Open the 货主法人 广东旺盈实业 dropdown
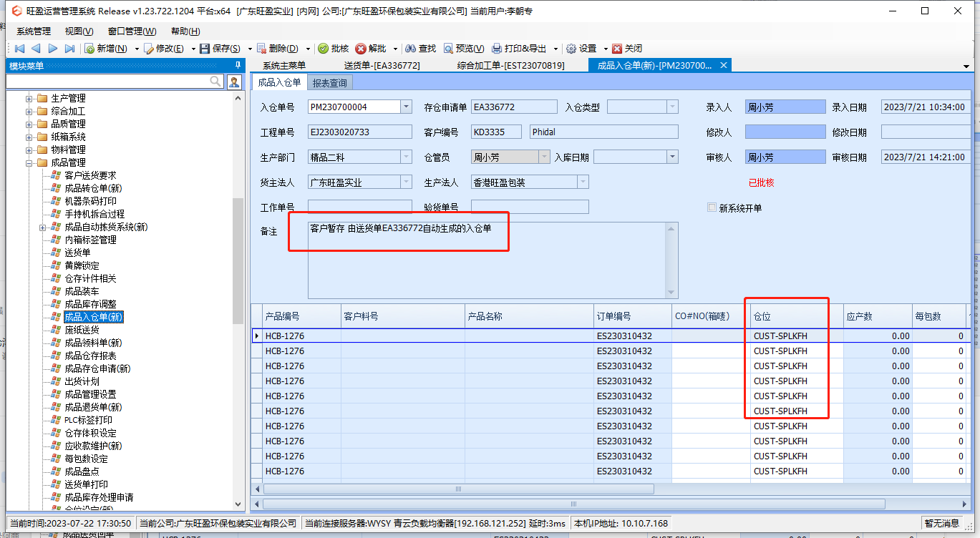 407,182
